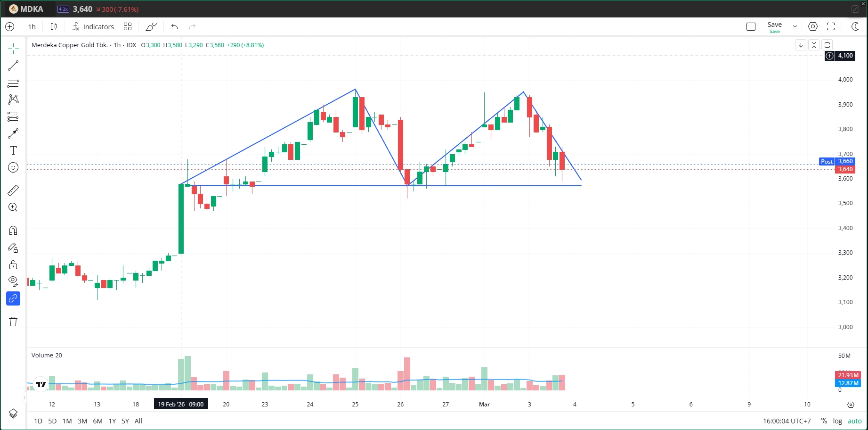The height and width of the screenshot is (430, 868).
Task: Click the 12.87M volume average label
Action: pos(848,383)
